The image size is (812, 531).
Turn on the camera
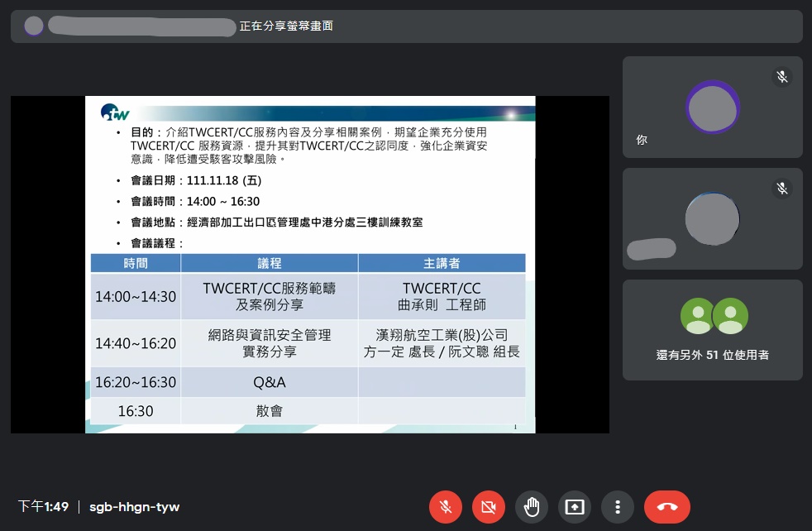[489, 507]
